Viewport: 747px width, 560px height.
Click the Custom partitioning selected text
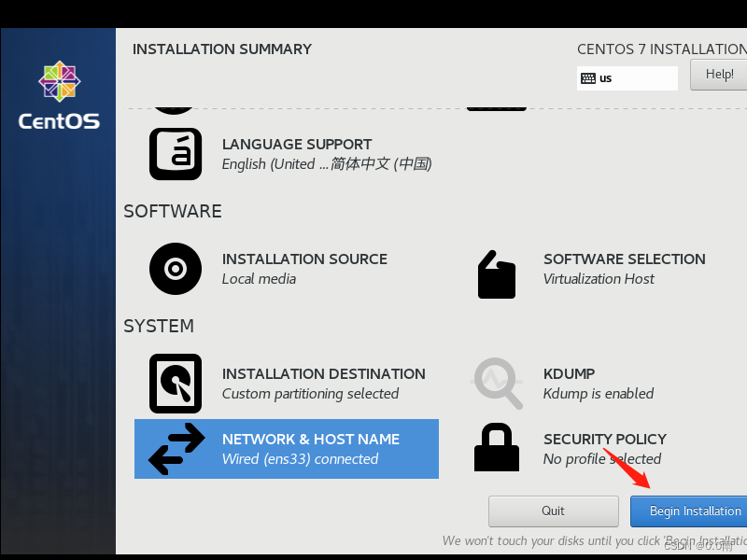pos(310,394)
